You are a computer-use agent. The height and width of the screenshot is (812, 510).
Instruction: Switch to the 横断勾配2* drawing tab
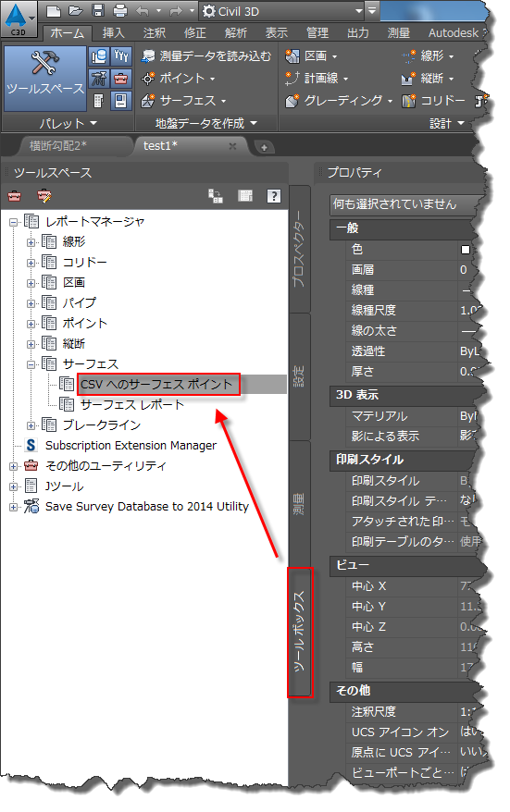(x=58, y=145)
